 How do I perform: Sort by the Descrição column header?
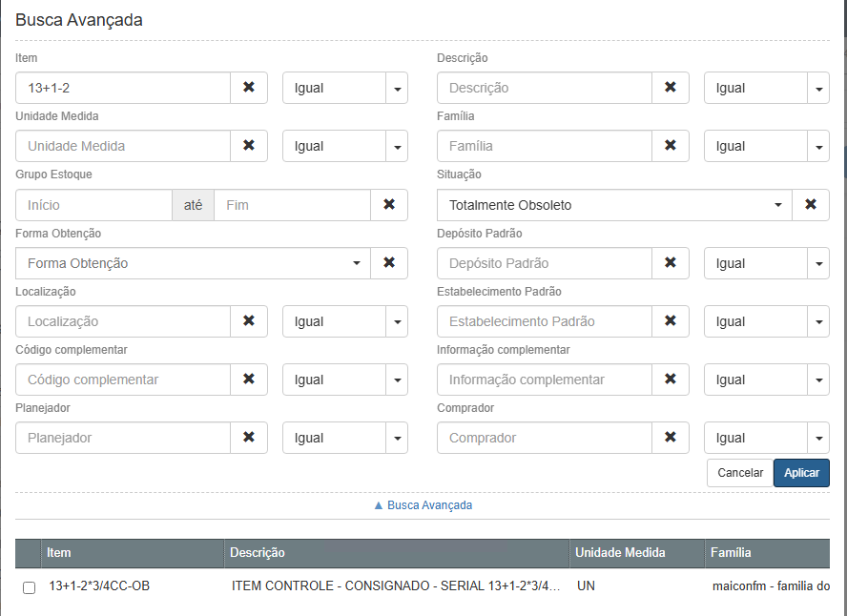coord(258,553)
